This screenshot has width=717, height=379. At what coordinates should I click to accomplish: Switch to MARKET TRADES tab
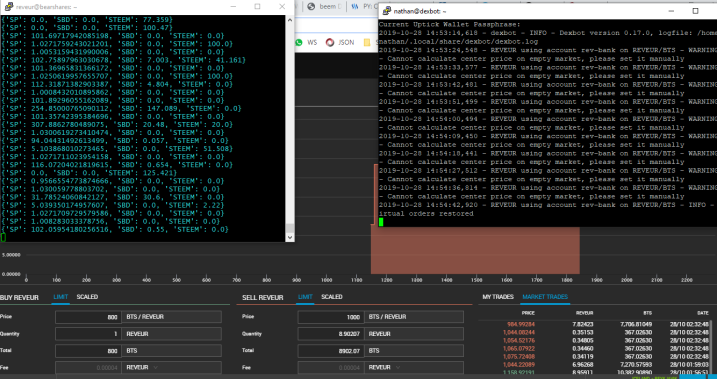point(545,297)
